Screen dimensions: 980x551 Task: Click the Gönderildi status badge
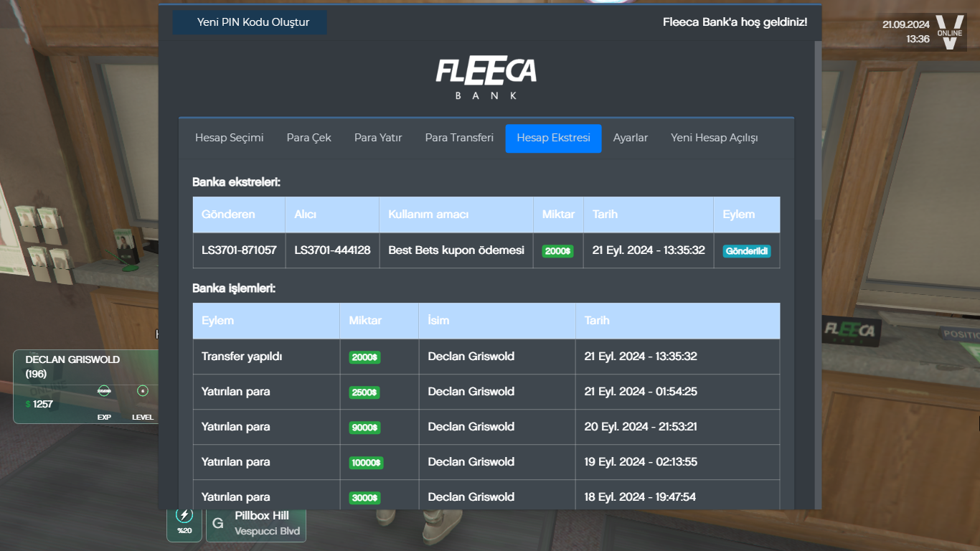tap(747, 251)
